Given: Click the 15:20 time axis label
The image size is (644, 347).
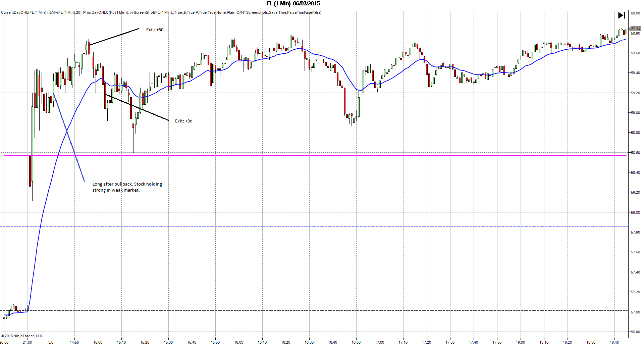Looking at the screenshot, I should click(x=145, y=342).
